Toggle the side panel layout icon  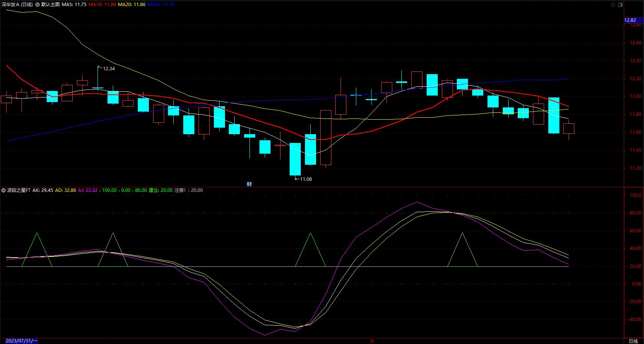click(x=620, y=5)
